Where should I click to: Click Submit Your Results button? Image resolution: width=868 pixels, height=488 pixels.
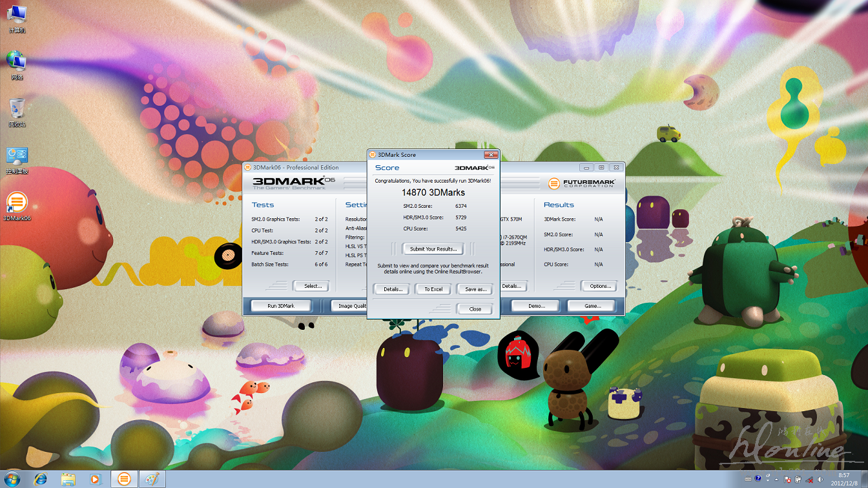coord(433,249)
